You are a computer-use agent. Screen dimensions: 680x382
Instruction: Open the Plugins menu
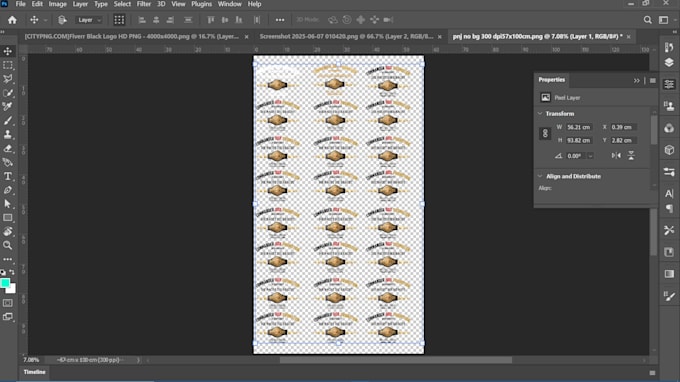(201, 4)
